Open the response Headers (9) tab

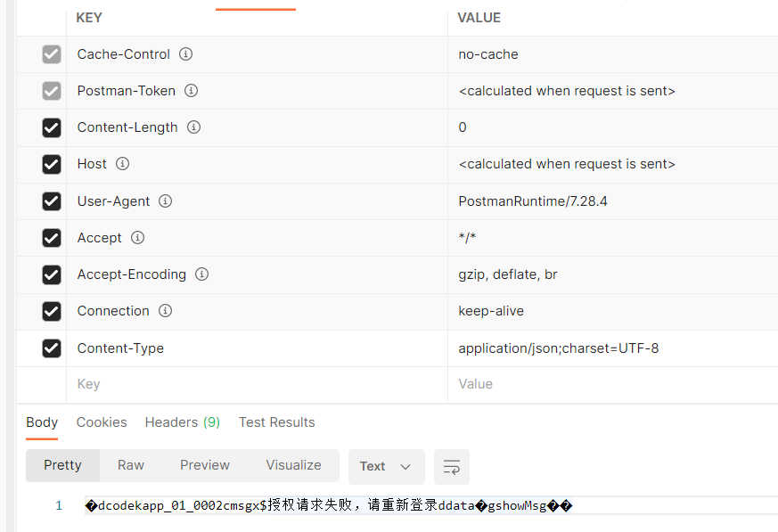click(x=182, y=422)
